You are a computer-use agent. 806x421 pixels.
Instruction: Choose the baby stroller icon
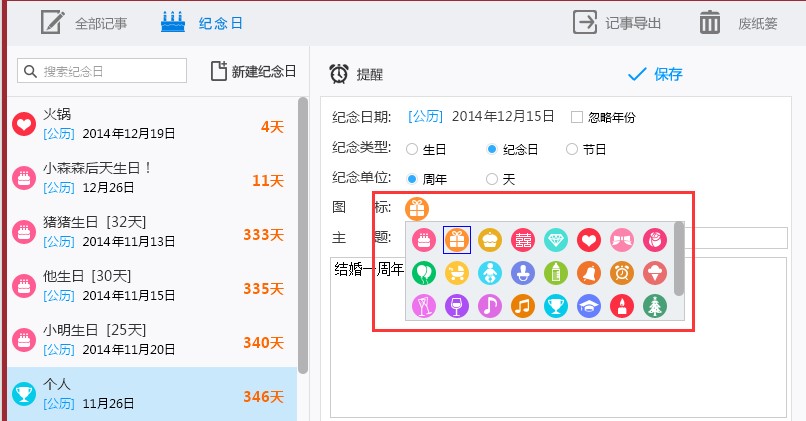pos(456,273)
